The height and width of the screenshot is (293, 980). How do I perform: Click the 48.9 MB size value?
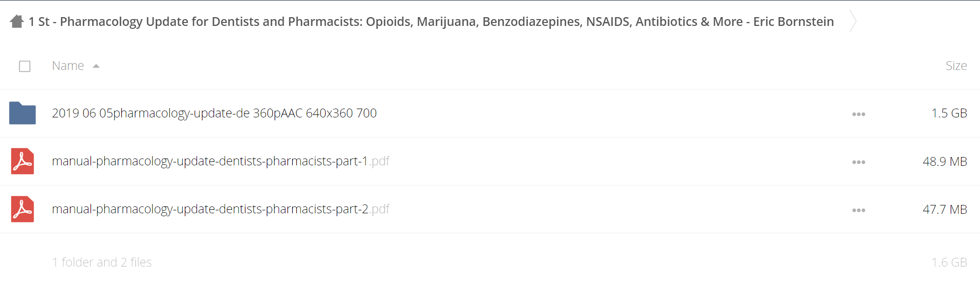(945, 161)
